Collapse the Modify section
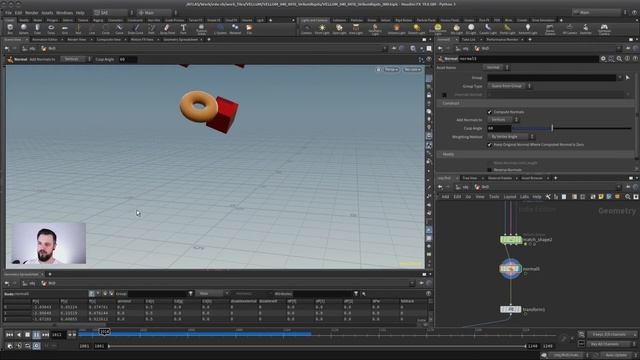The image size is (640, 360). 448,154
